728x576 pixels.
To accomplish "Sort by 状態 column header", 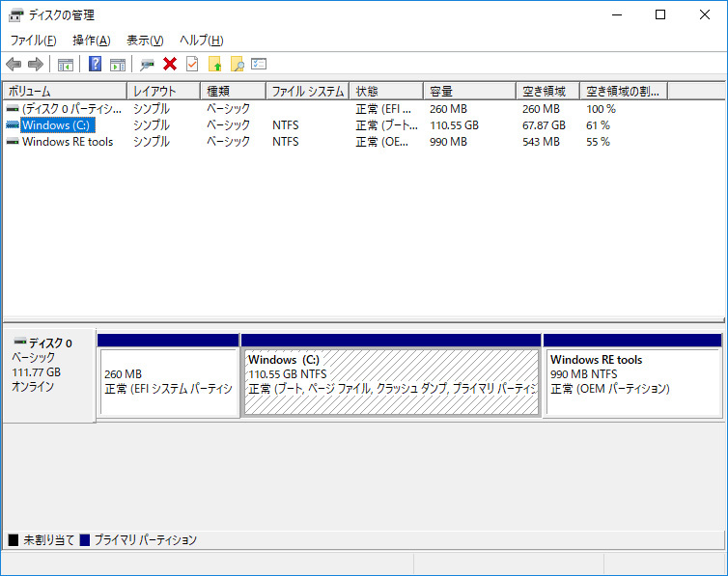I will pos(386,91).
